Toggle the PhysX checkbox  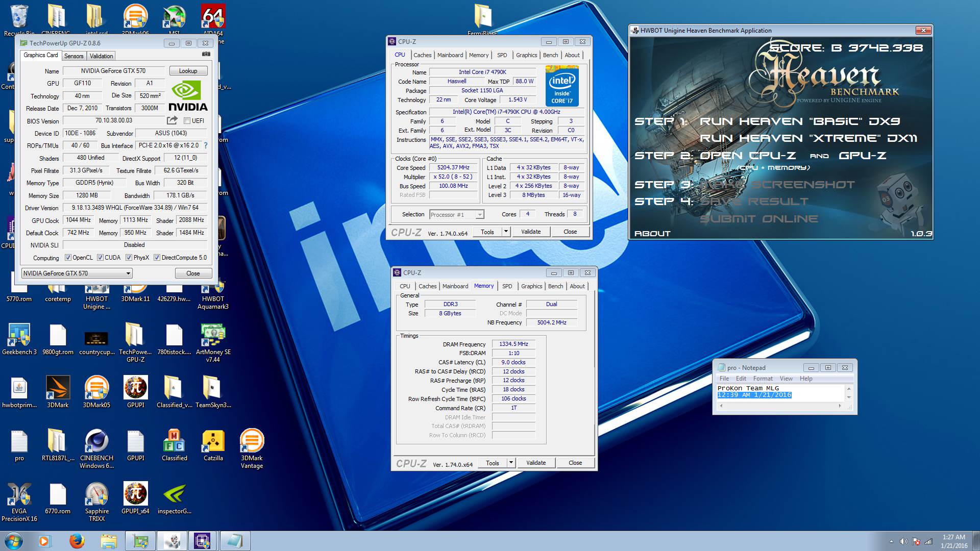(129, 258)
